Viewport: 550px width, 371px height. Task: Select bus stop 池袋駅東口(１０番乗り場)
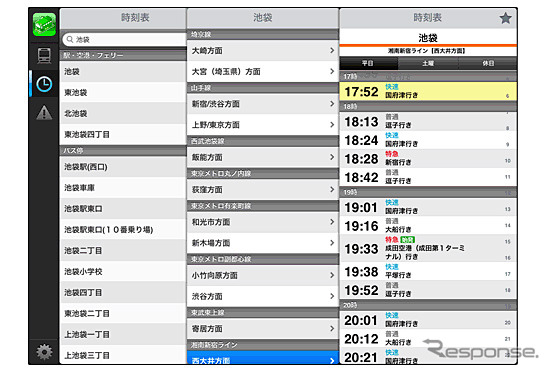[x=123, y=230]
